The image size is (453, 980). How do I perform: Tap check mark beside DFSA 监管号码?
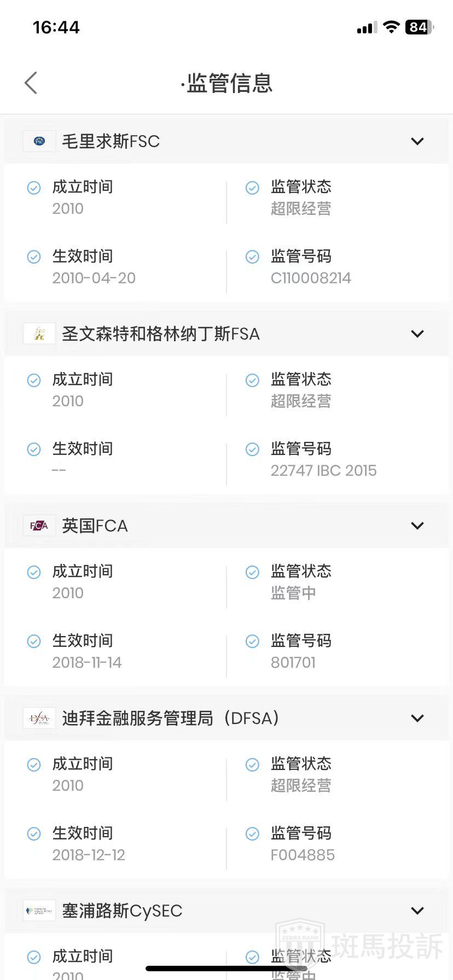(252, 833)
